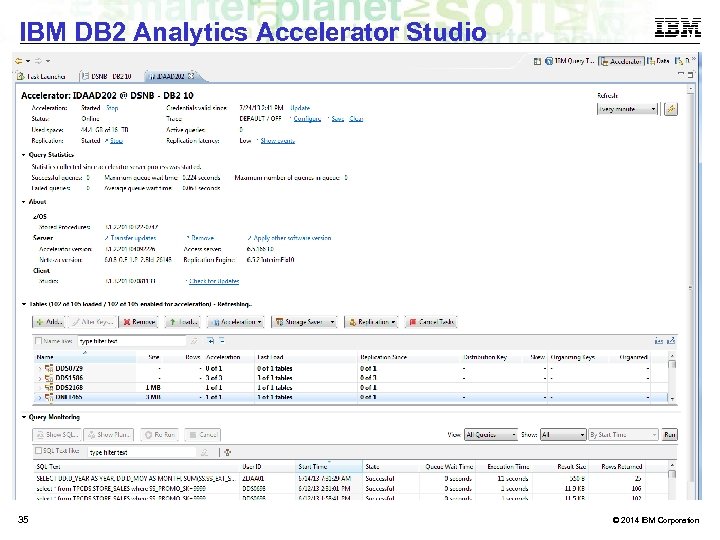The width and height of the screenshot is (720, 540).
Task: Click the Configure trace link
Action: click(x=307, y=119)
